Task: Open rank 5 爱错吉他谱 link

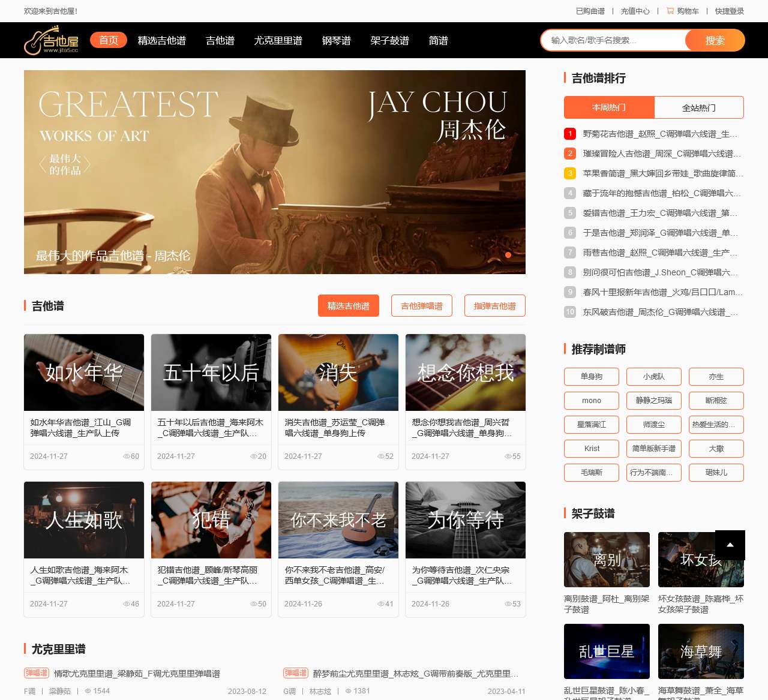Action: click(660, 213)
